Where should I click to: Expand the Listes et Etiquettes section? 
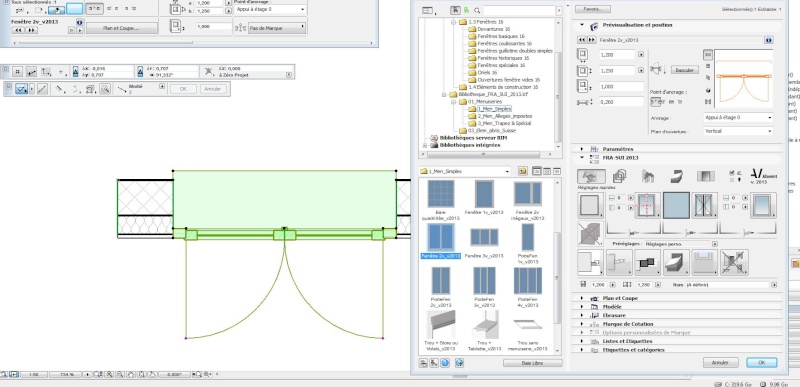tap(582, 341)
